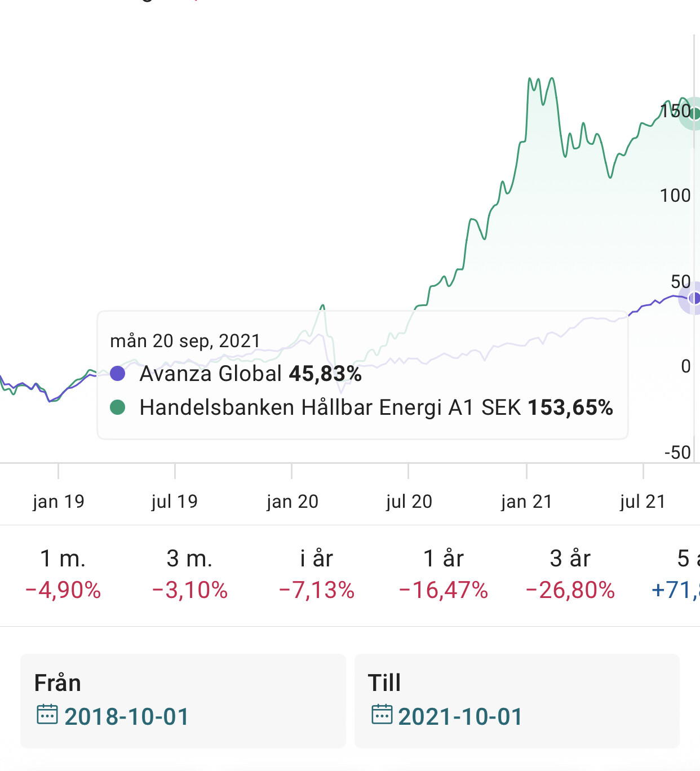This screenshot has height=771, width=700.
Task: Click the jan 20 axis label
Action: 293,501
